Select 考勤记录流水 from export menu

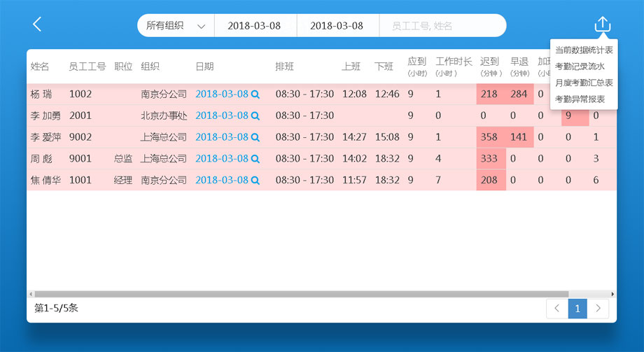click(579, 66)
